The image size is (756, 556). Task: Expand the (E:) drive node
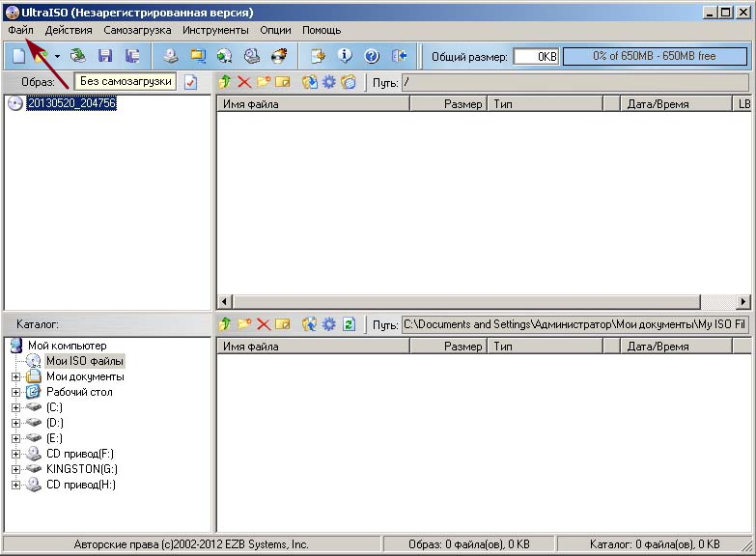coord(15,438)
